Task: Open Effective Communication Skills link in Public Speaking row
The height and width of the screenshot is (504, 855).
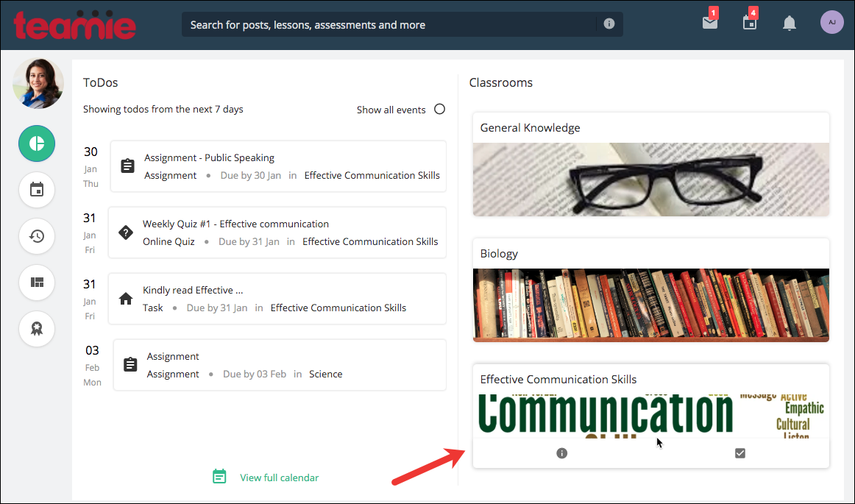Action: pos(372,175)
